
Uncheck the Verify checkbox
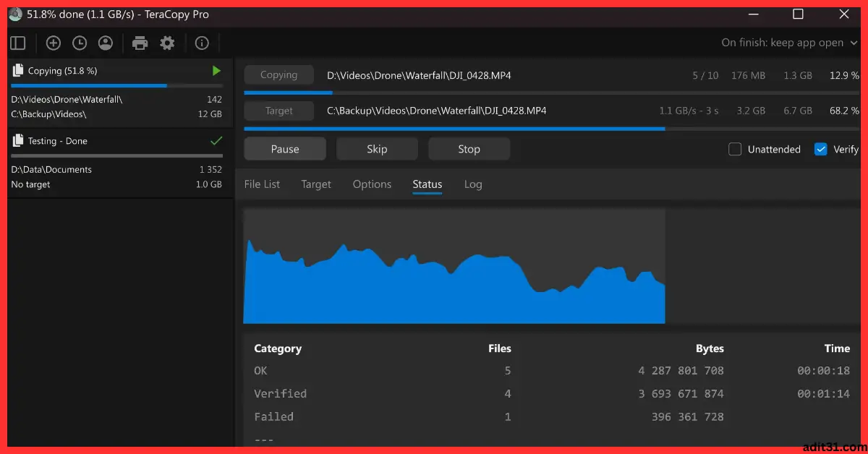pos(820,150)
